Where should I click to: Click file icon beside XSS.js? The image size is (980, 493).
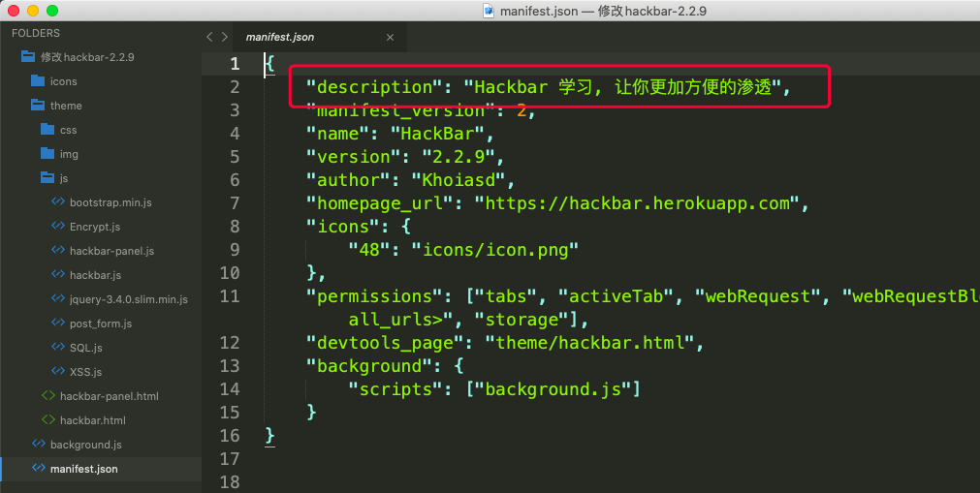pos(57,371)
